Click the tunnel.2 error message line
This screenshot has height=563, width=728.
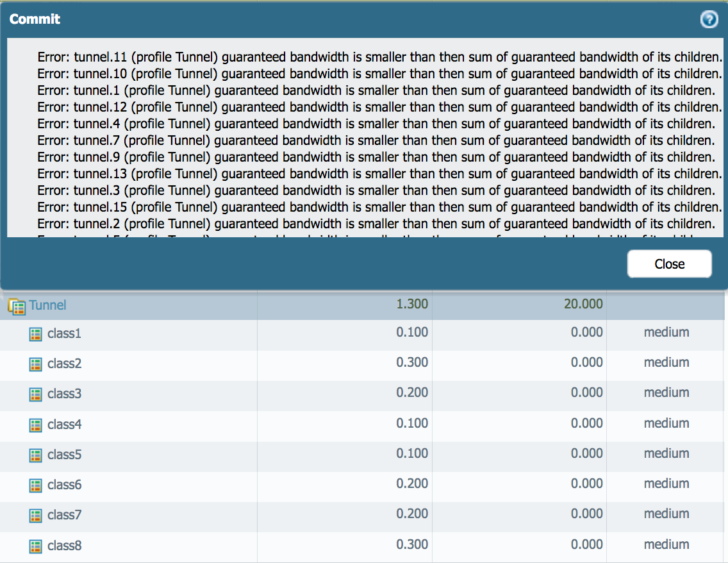point(376,224)
